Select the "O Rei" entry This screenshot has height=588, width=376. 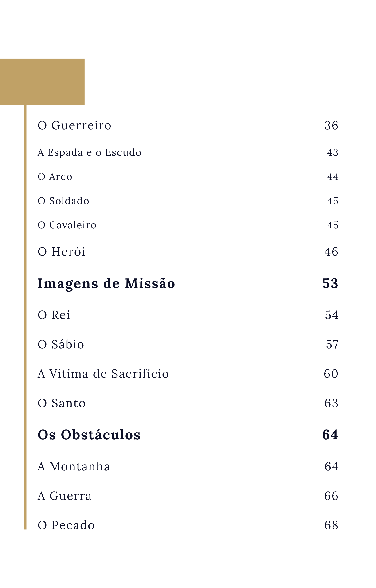54,315
